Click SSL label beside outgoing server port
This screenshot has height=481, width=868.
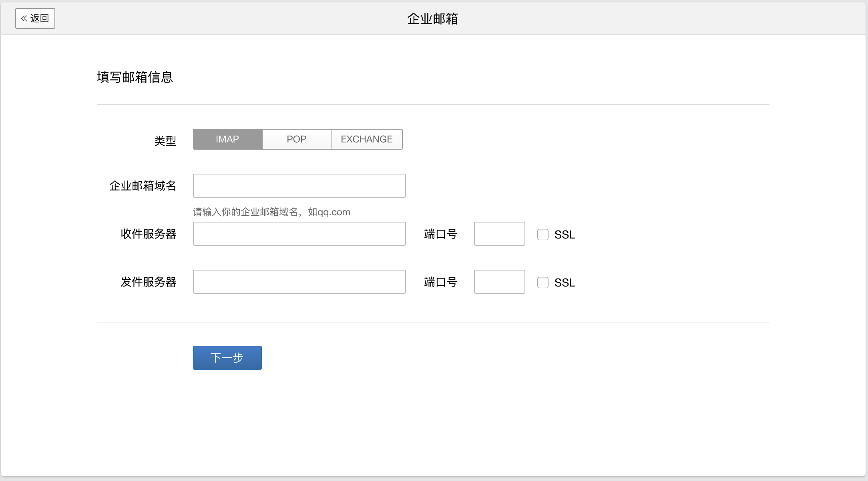tap(565, 283)
